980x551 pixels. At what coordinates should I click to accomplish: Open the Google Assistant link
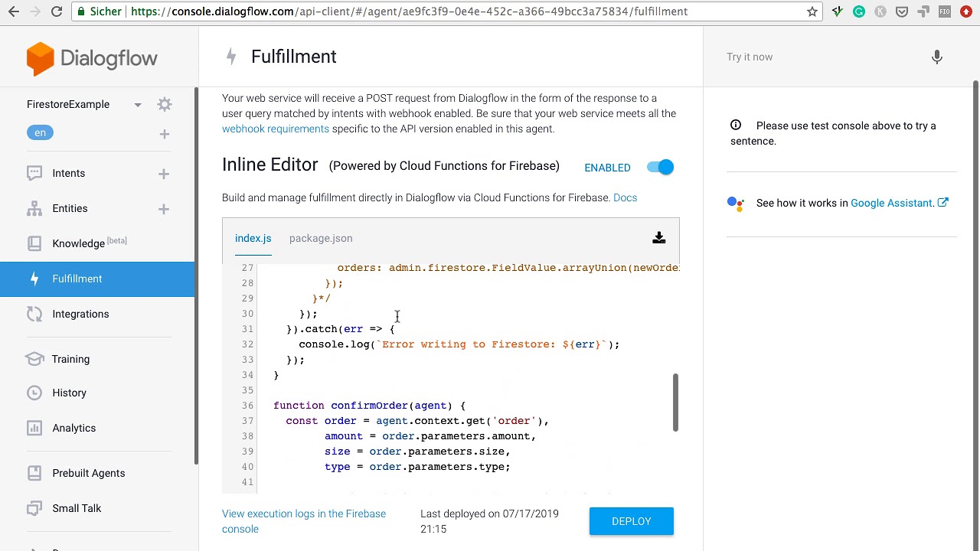click(x=900, y=203)
